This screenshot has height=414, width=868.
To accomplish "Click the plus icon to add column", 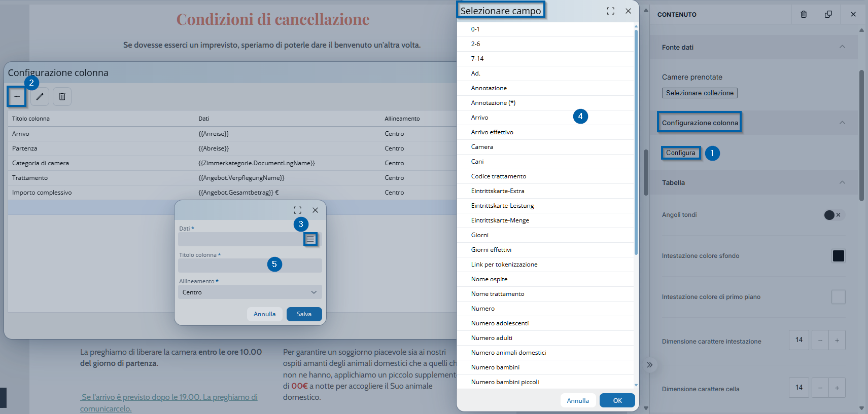I will pos(17,96).
